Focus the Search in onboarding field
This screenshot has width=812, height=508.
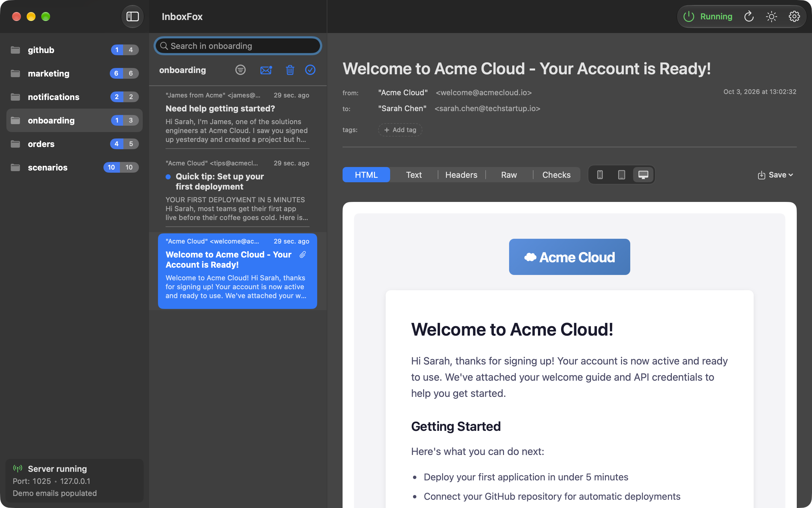coord(238,46)
